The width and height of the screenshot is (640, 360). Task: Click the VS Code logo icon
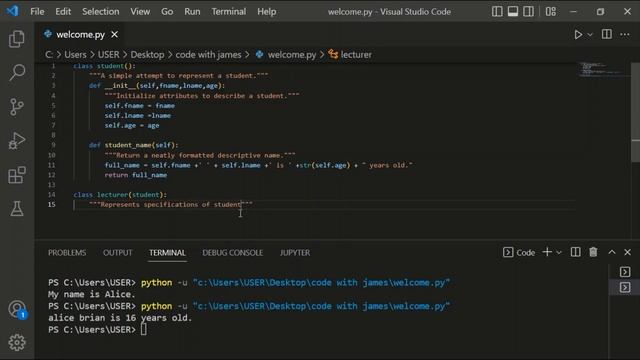point(12,11)
